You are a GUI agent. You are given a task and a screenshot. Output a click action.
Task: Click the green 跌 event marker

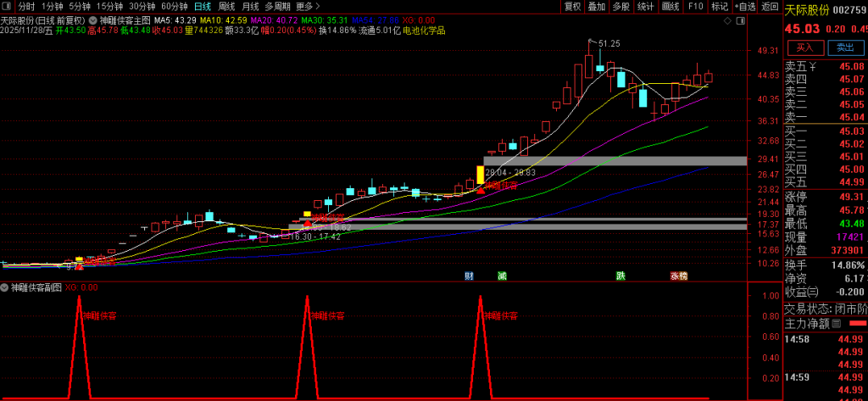click(620, 276)
